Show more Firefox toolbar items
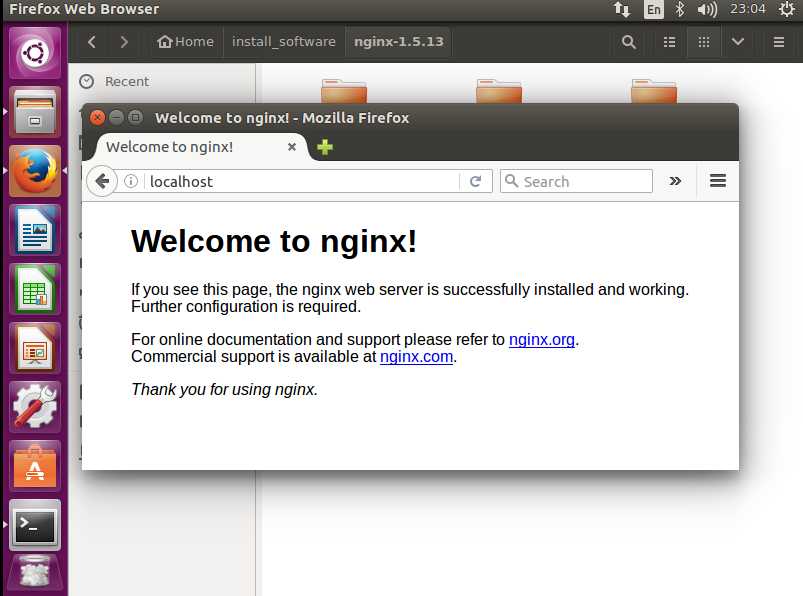 point(675,181)
